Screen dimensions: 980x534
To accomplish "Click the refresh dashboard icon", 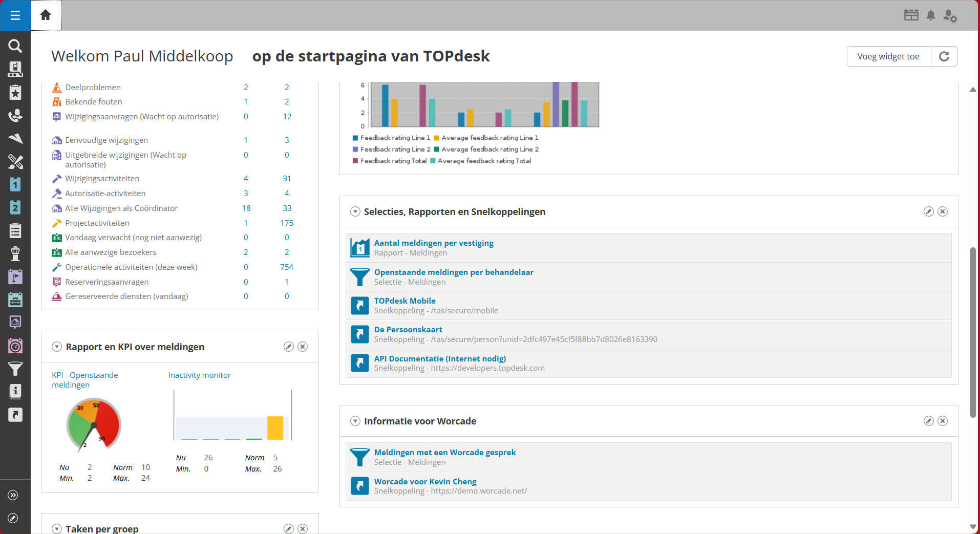I will pos(944,56).
